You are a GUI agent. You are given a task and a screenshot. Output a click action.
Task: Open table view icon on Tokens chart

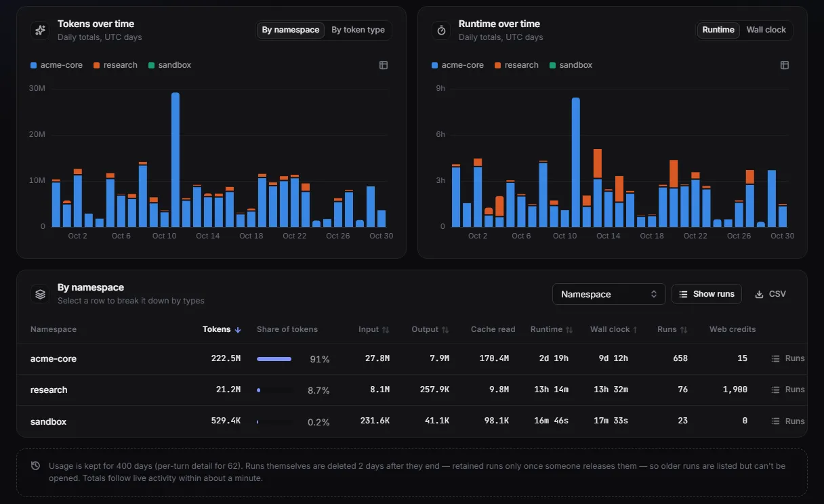pos(384,65)
